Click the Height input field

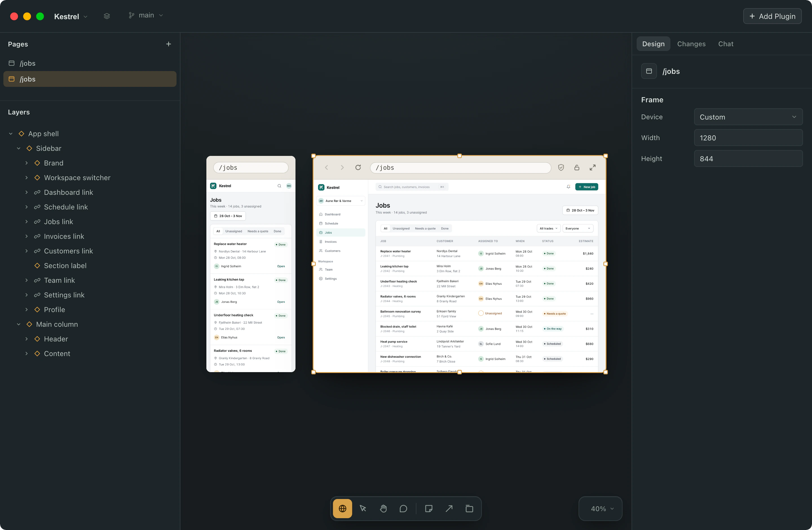pos(748,159)
